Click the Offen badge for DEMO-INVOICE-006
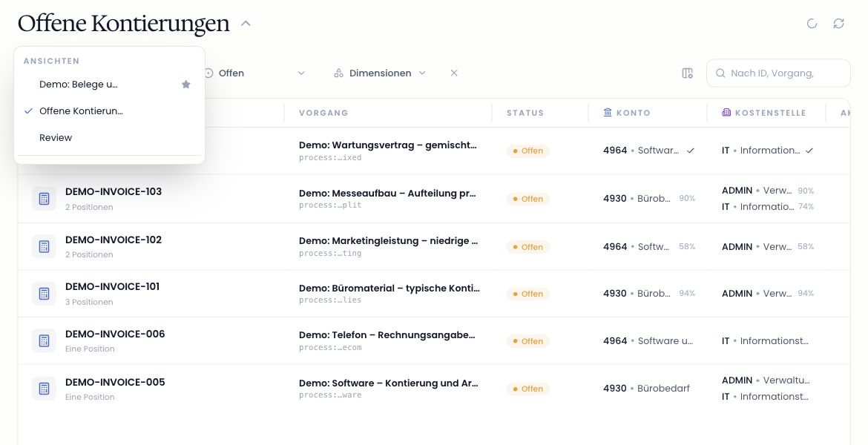The width and height of the screenshot is (868, 445). coord(527,341)
